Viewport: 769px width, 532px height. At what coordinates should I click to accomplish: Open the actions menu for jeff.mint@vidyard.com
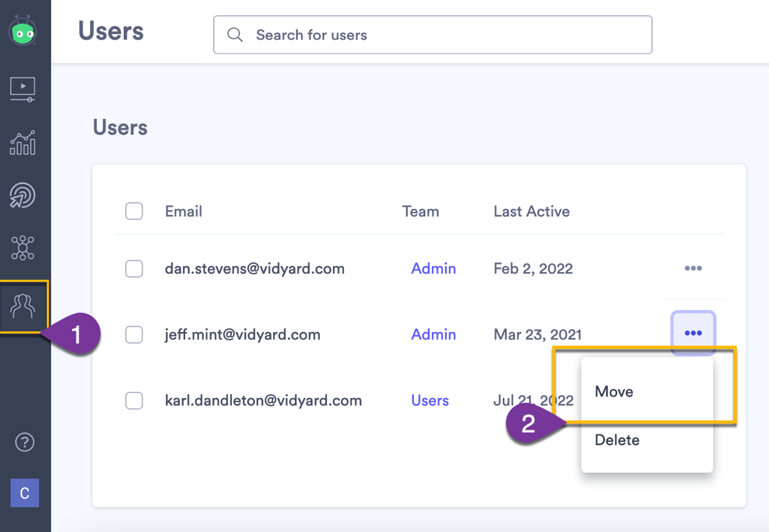693,333
